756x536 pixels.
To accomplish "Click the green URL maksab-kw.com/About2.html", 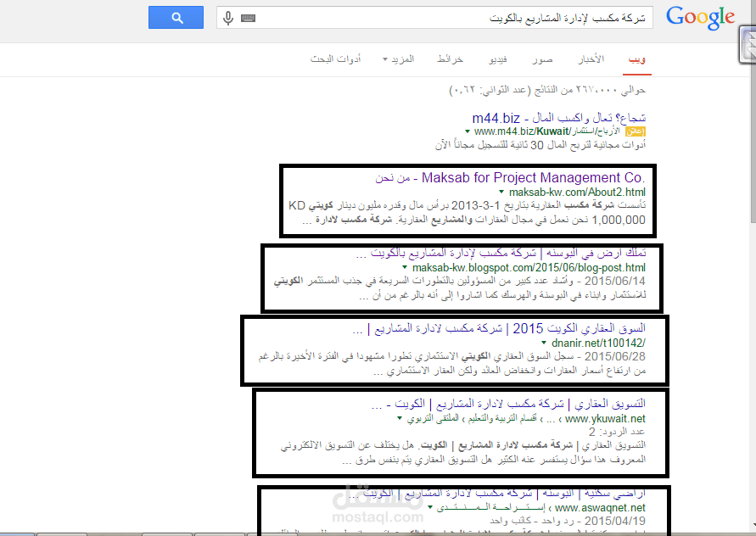I will tap(577, 192).
